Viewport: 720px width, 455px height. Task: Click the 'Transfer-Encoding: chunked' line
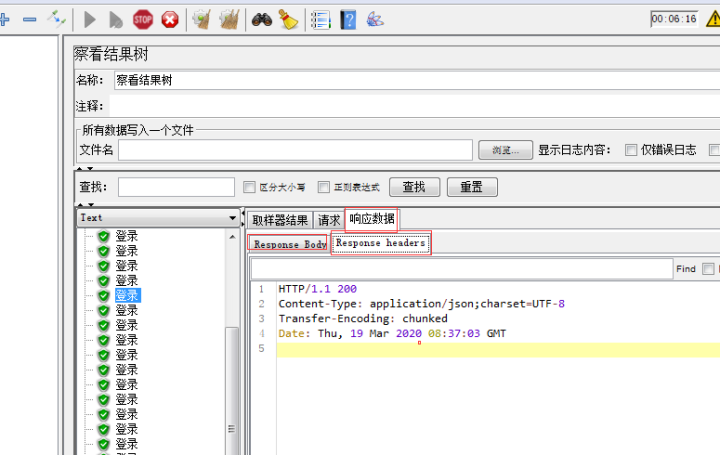[363, 318]
